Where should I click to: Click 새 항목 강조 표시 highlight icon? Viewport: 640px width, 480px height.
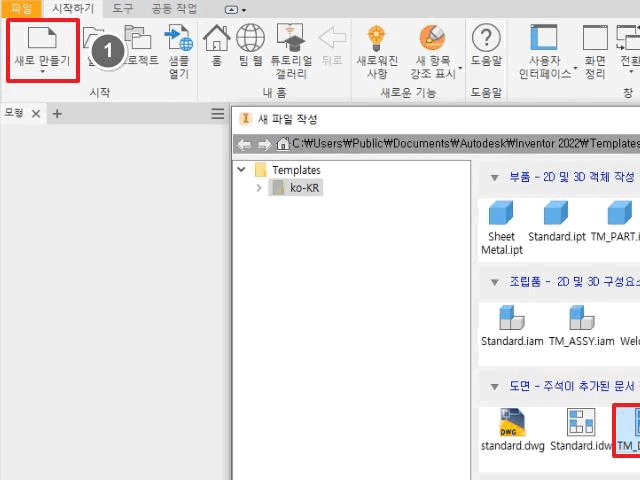pyautogui.click(x=433, y=51)
